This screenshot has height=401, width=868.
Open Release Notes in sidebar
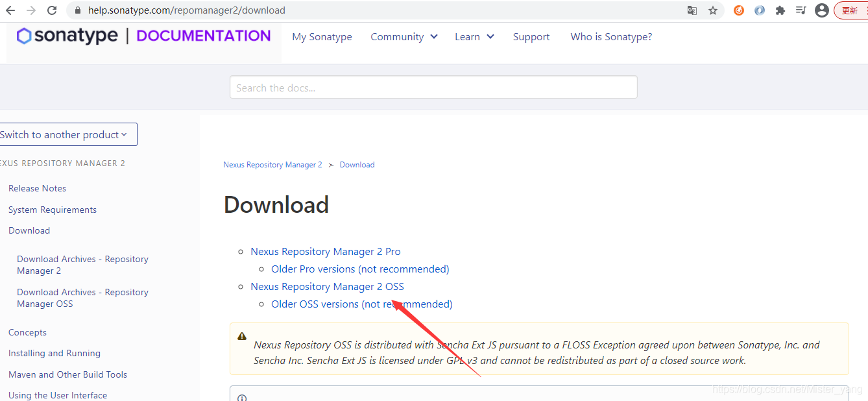pos(37,188)
